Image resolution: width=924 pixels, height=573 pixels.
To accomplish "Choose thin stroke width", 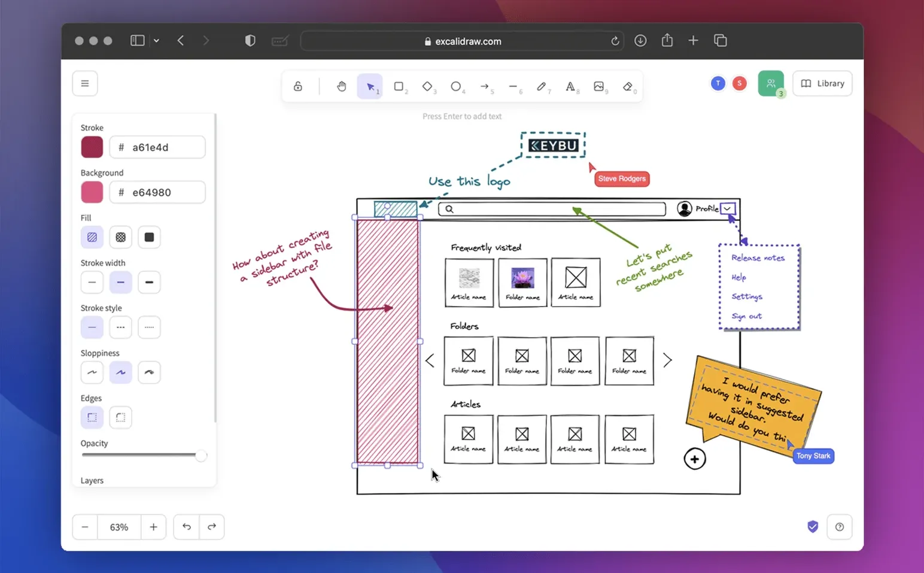I will coord(92,282).
